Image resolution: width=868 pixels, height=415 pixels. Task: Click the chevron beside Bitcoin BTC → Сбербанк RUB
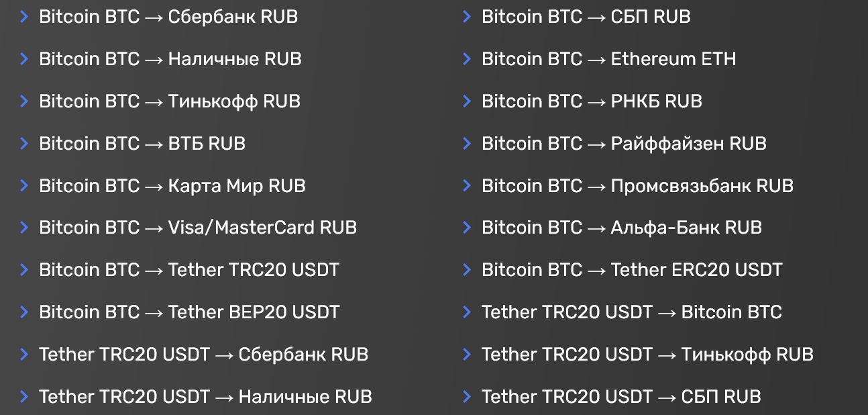pyautogui.click(x=25, y=16)
